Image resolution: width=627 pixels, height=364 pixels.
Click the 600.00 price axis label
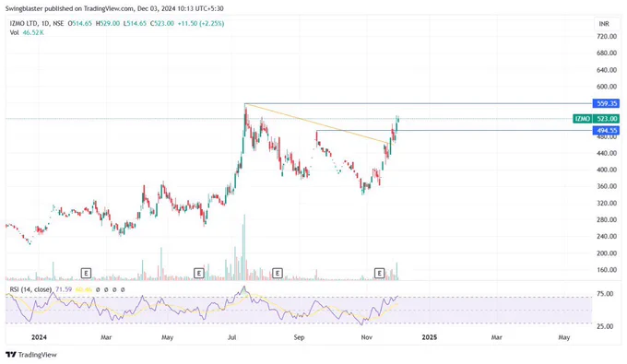[x=607, y=87]
